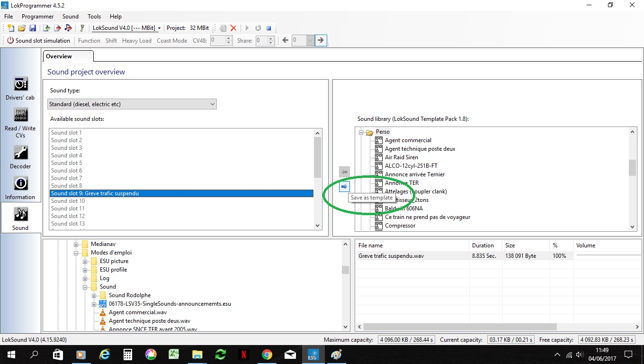Click the VLC icon for Agent commercial.wav
Image resolution: width=644 pixels, height=364 pixels.
pyautogui.click(x=103, y=312)
